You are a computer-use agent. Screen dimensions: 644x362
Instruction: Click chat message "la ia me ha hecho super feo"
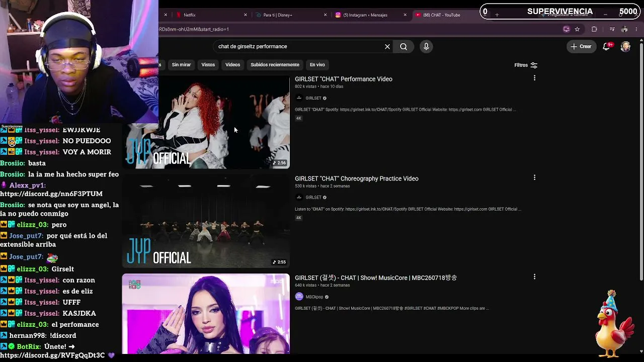coord(73,174)
